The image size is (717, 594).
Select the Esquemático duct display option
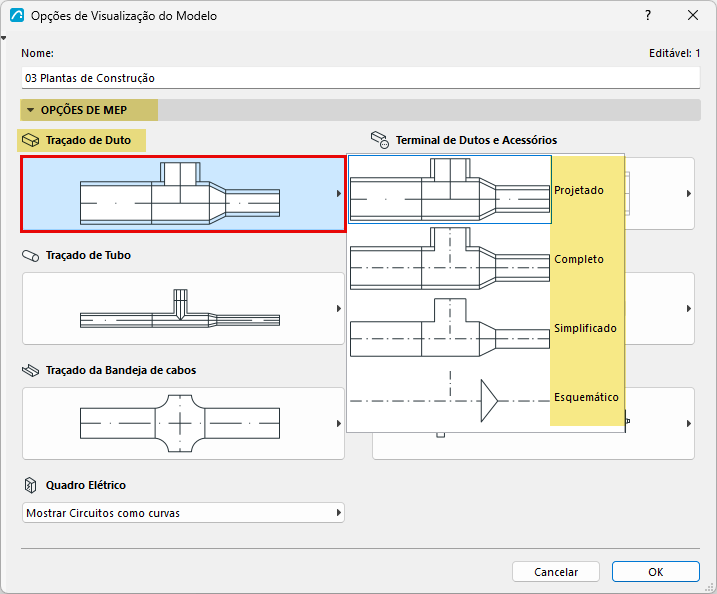(x=486, y=397)
